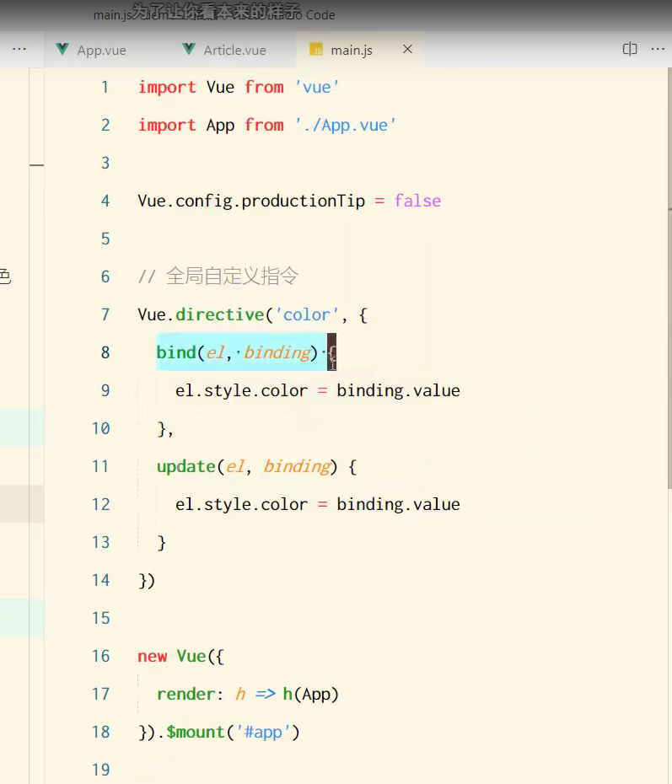Close the main.js tab
672x784 pixels.
(407, 49)
